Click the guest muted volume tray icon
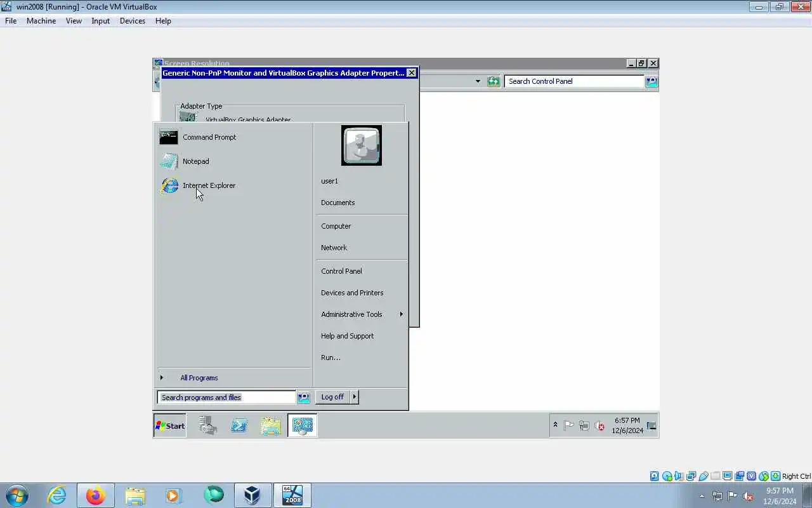Screen dimensions: 812x508 [599, 426]
